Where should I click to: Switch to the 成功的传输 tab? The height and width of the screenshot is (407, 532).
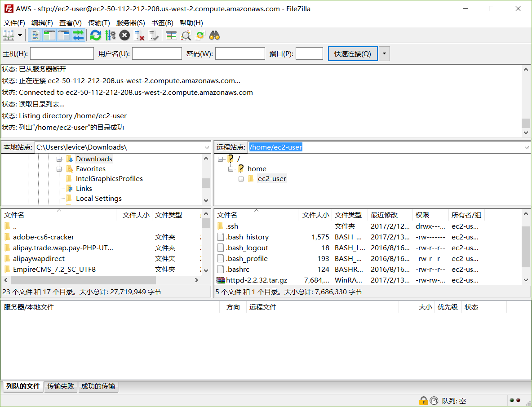click(98, 386)
